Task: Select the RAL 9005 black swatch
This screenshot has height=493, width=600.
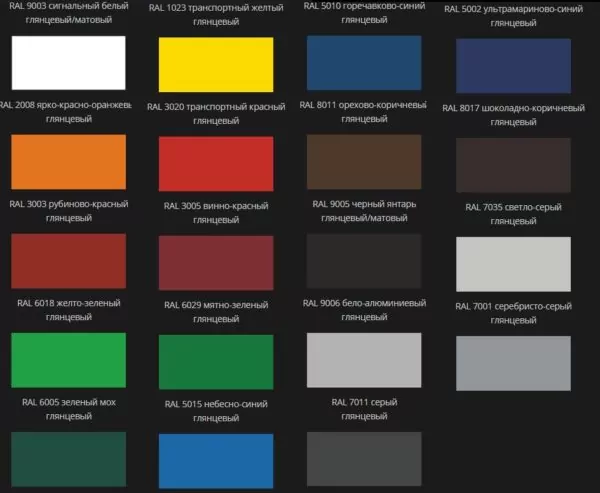Action: click(x=364, y=261)
